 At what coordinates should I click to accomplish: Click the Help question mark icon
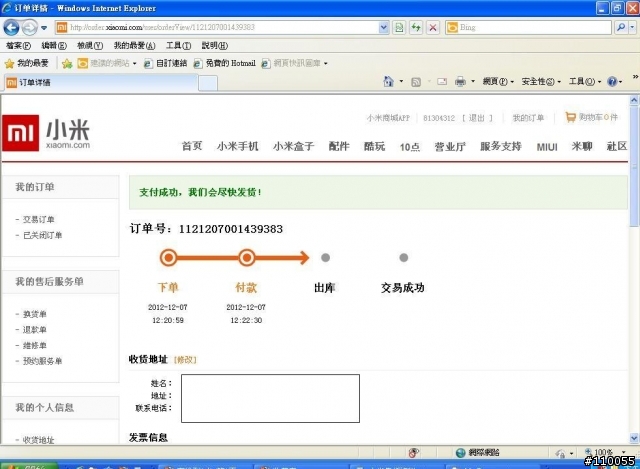pos(612,82)
